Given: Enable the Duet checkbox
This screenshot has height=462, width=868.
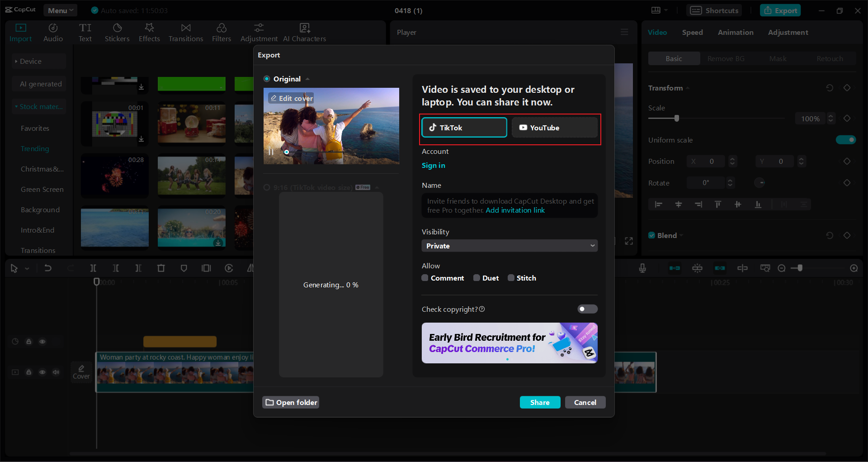Looking at the screenshot, I should coord(476,278).
